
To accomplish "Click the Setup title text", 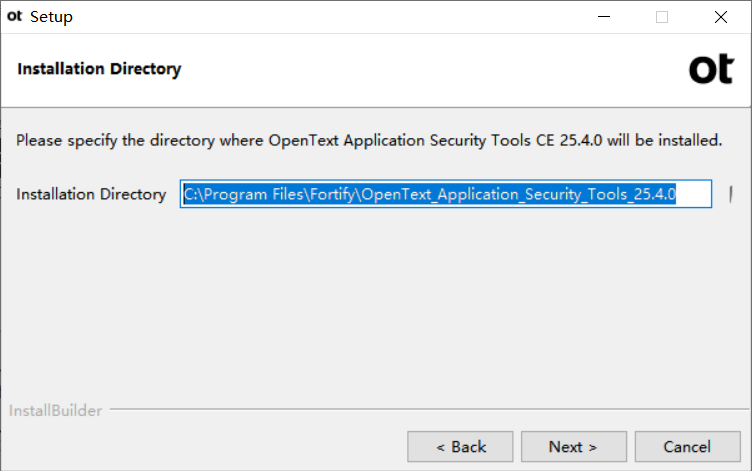I will tap(51, 17).
